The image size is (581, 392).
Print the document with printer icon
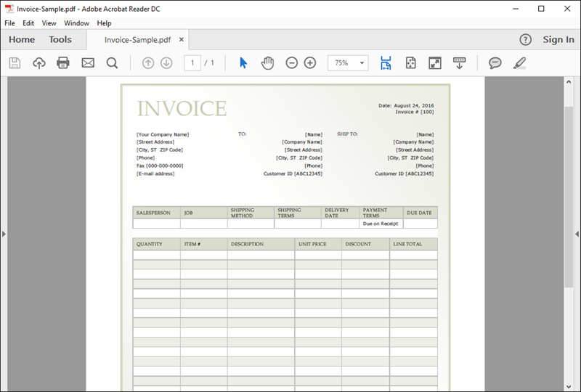click(x=63, y=63)
